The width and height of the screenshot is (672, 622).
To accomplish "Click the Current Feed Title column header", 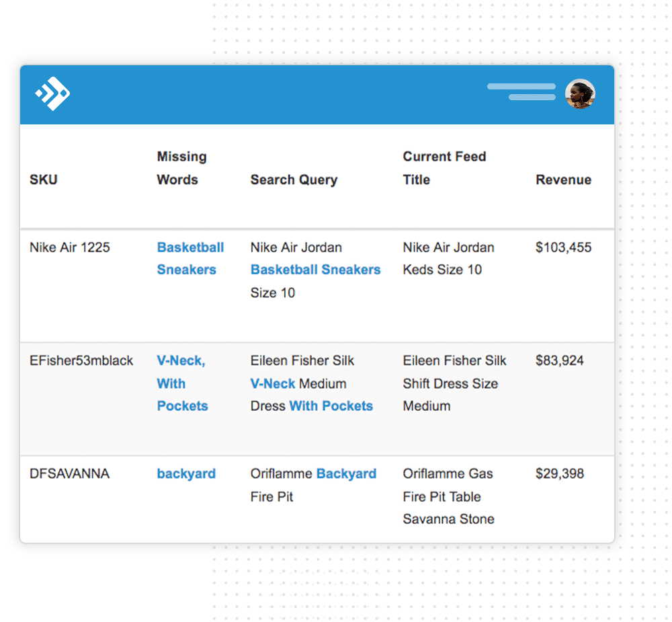I will [x=444, y=168].
